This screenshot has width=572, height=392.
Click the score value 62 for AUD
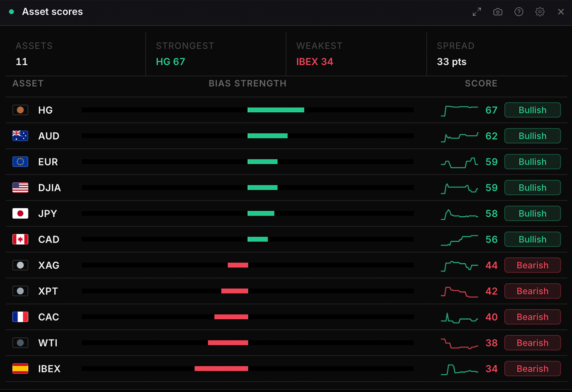(492, 136)
